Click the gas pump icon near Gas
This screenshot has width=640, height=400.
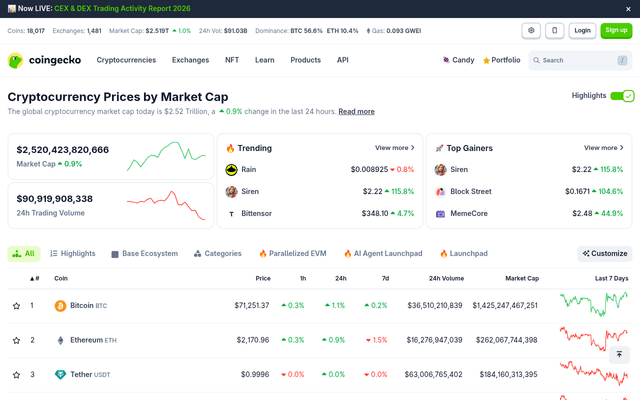(368, 31)
